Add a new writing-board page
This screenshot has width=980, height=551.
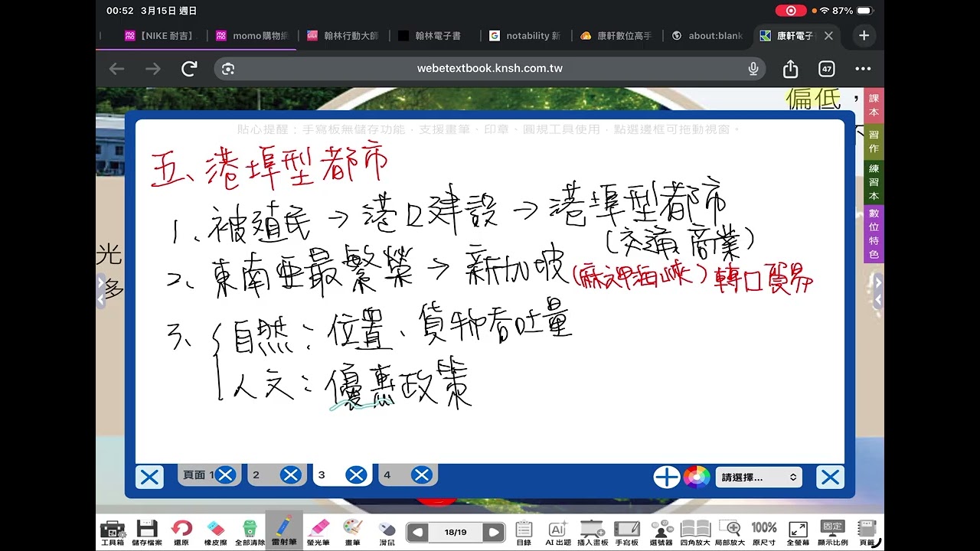point(667,477)
